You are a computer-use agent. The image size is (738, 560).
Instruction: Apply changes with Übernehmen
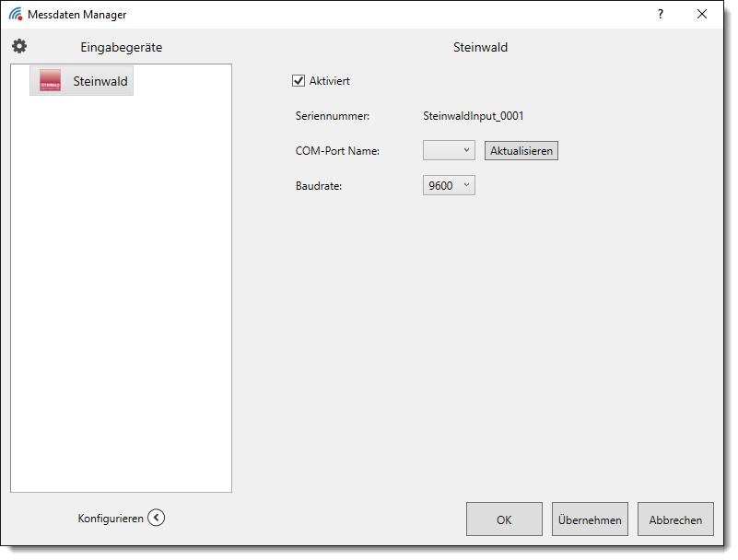[x=590, y=519]
